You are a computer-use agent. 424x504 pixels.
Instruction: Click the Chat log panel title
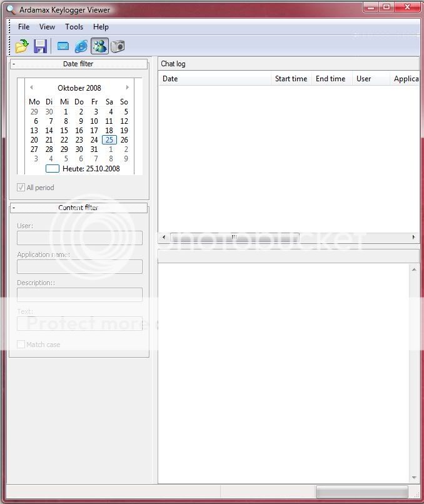173,64
